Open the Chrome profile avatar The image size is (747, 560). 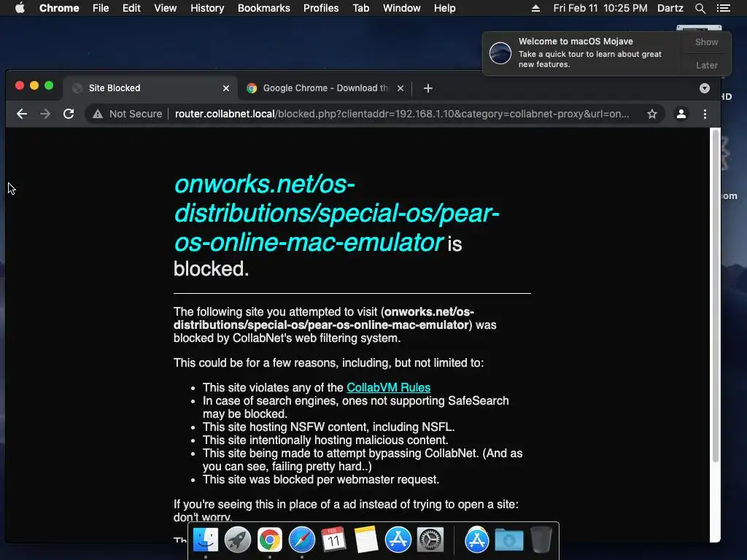pos(681,114)
